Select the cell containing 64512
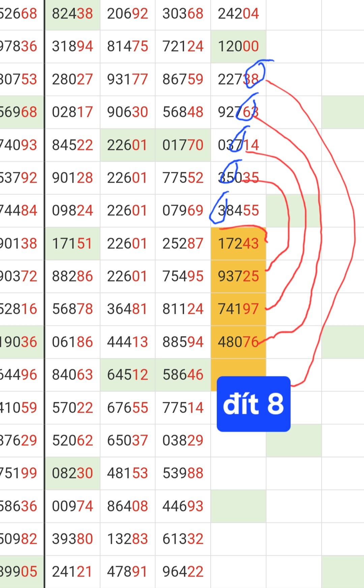 (128, 375)
